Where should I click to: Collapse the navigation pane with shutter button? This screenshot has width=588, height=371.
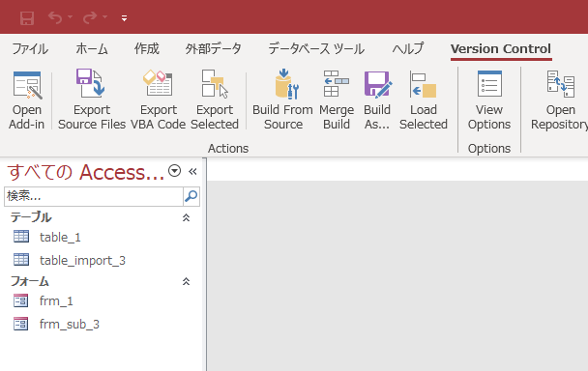click(192, 171)
